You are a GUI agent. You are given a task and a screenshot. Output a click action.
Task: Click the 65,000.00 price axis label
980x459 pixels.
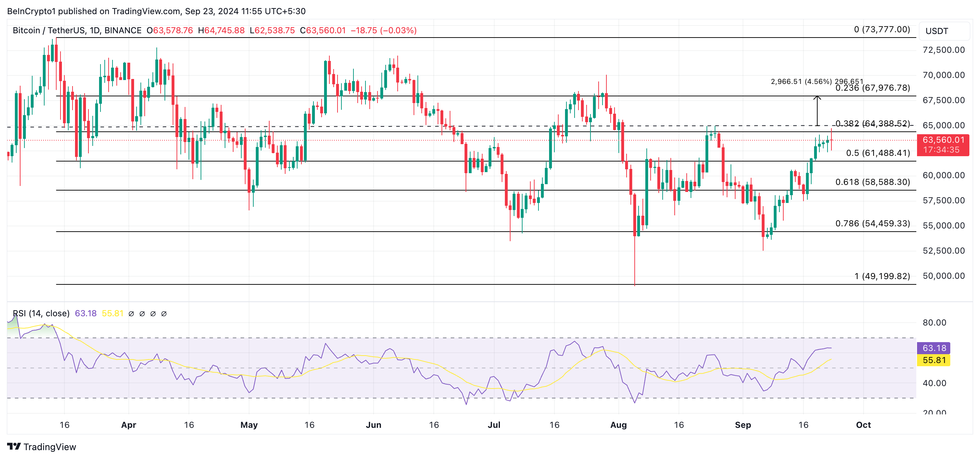coord(944,125)
